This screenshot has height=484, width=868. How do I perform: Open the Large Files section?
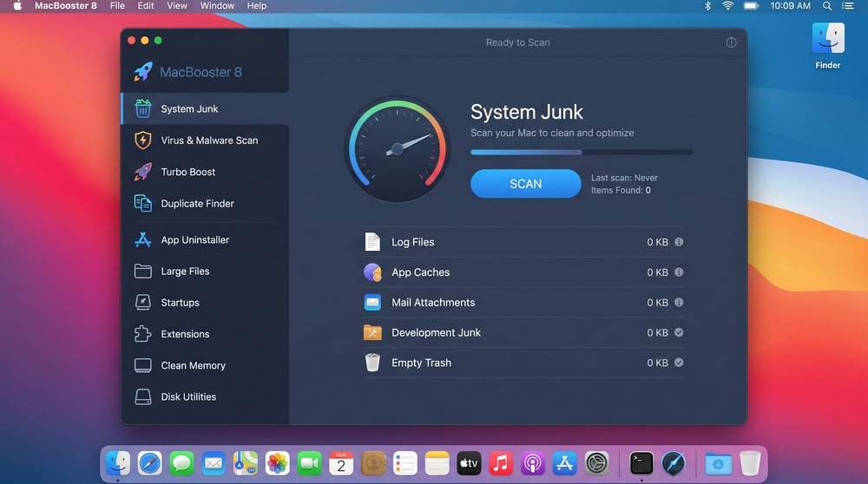(x=205, y=271)
